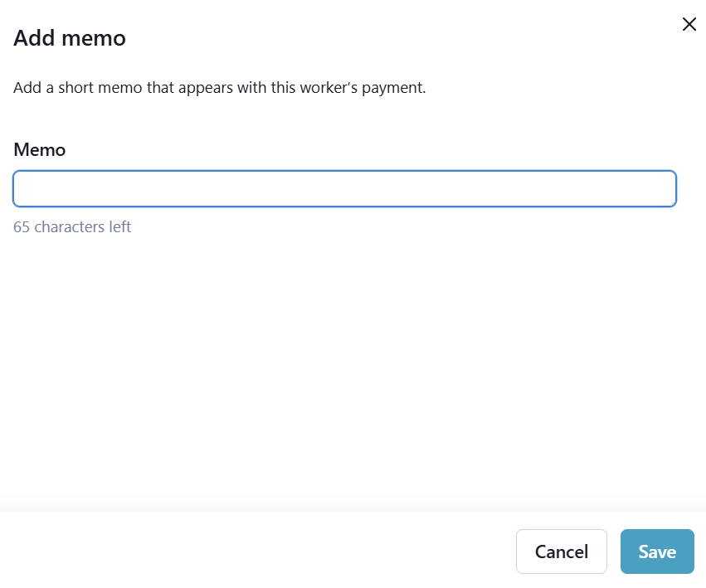Focus the empty memo input box
Image resolution: width=706 pixels, height=588 pixels.
(344, 188)
